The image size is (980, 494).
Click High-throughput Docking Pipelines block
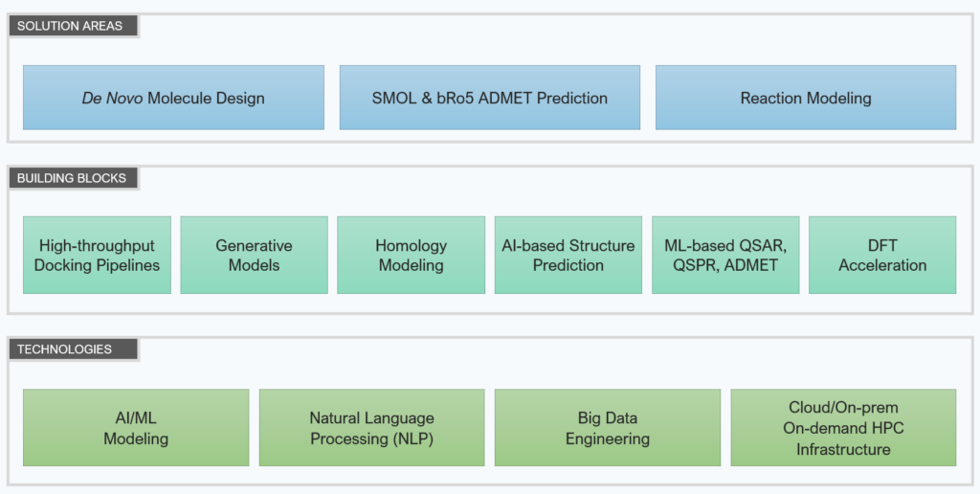click(97, 255)
